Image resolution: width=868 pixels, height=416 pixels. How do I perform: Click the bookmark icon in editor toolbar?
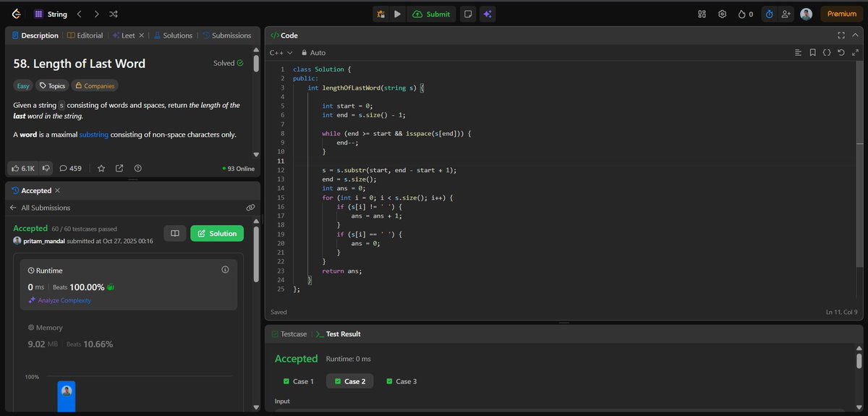pyautogui.click(x=813, y=53)
